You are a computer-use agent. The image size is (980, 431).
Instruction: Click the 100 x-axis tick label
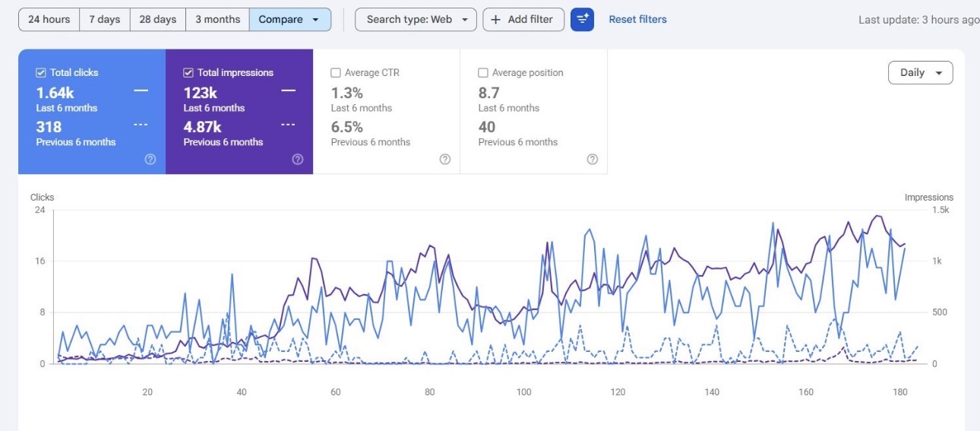(x=523, y=392)
